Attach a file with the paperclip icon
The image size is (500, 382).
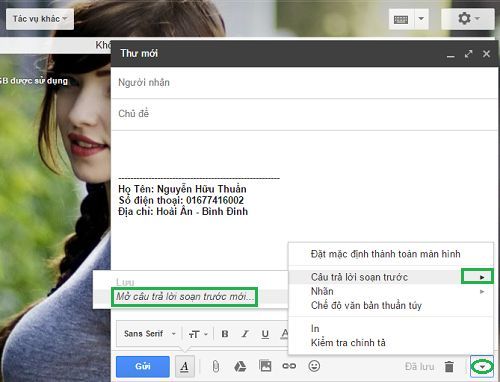coord(216,366)
